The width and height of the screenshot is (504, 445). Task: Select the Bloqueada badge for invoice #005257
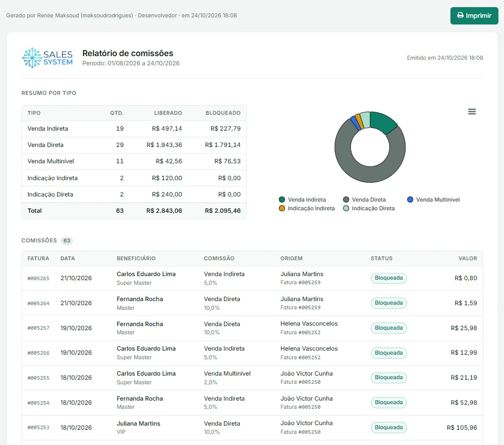(389, 328)
